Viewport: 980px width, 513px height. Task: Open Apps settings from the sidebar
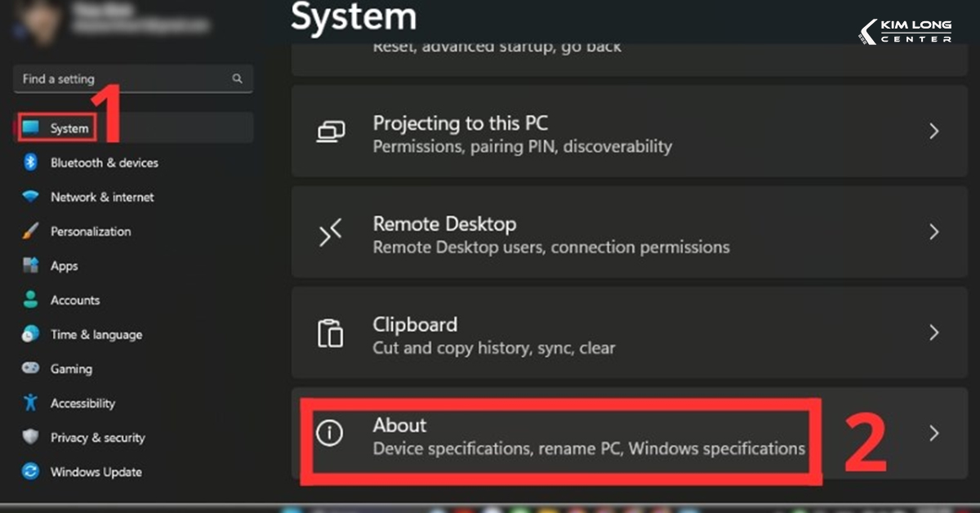coord(64,265)
